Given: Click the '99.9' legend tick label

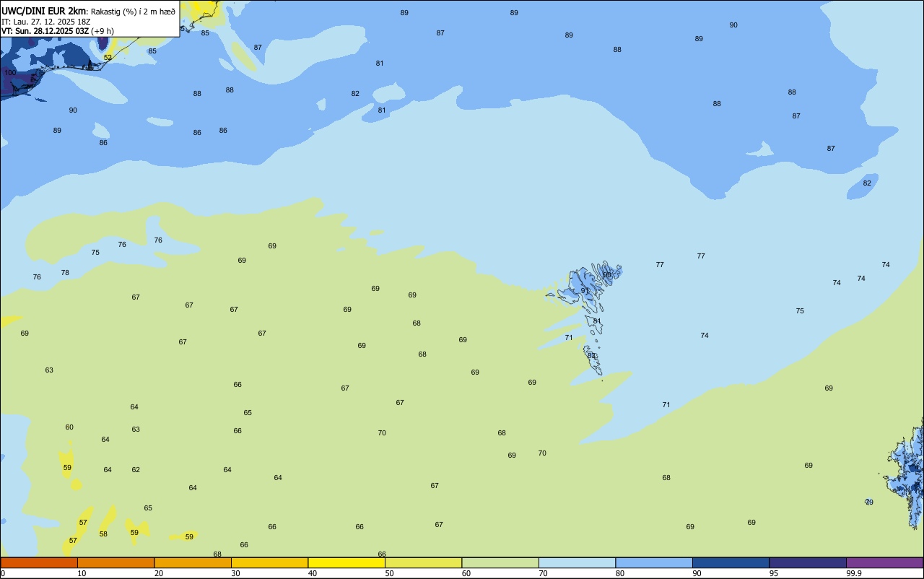Looking at the screenshot, I should tap(854, 573).
